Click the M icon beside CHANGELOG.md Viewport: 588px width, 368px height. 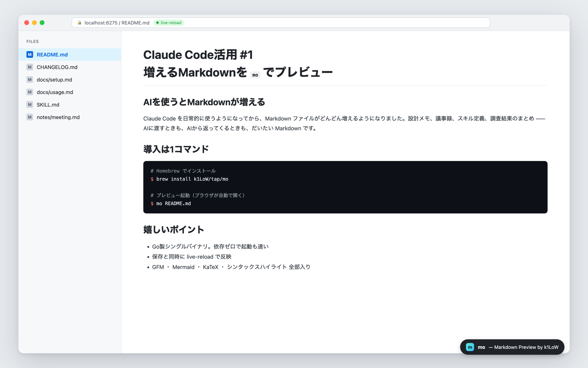pyautogui.click(x=30, y=67)
